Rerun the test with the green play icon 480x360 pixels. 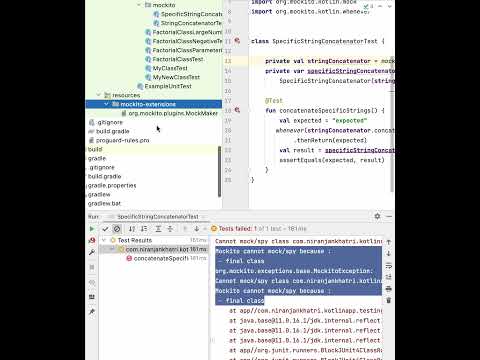92,229
